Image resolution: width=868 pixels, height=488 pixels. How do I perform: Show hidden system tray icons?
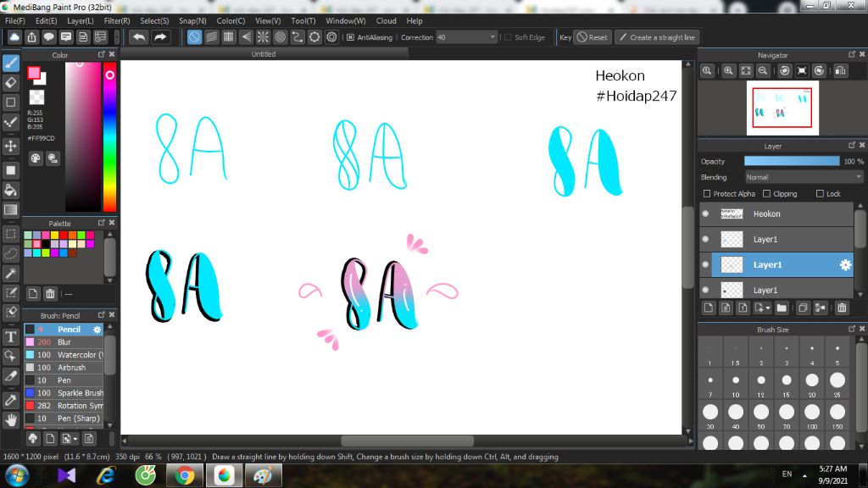click(x=804, y=475)
